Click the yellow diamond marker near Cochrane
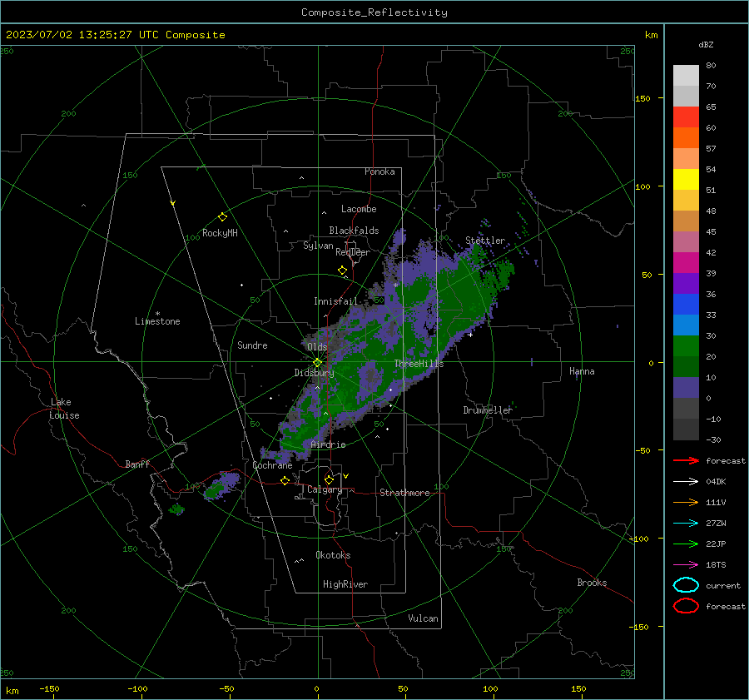This screenshot has width=749, height=700. pos(285,480)
